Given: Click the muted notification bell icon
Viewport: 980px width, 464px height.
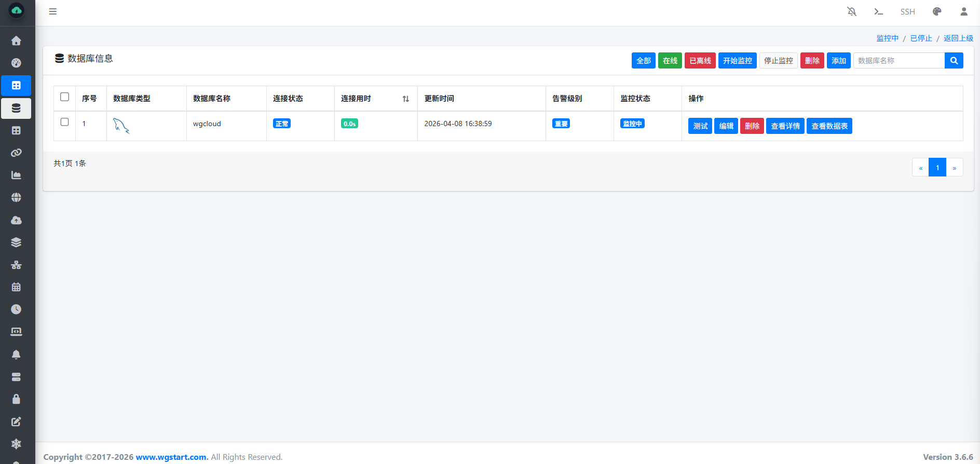Looking at the screenshot, I should pyautogui.click(x=852, y=11).
